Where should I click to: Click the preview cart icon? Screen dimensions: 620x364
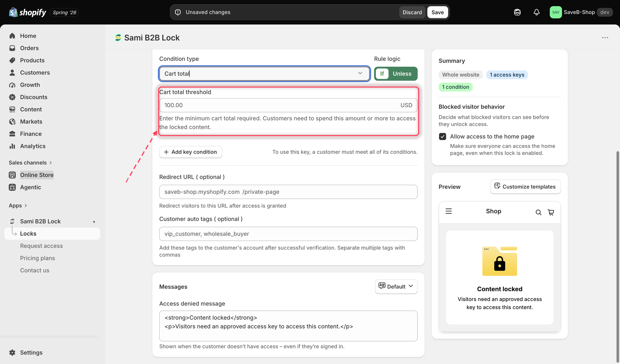point(551,212)
